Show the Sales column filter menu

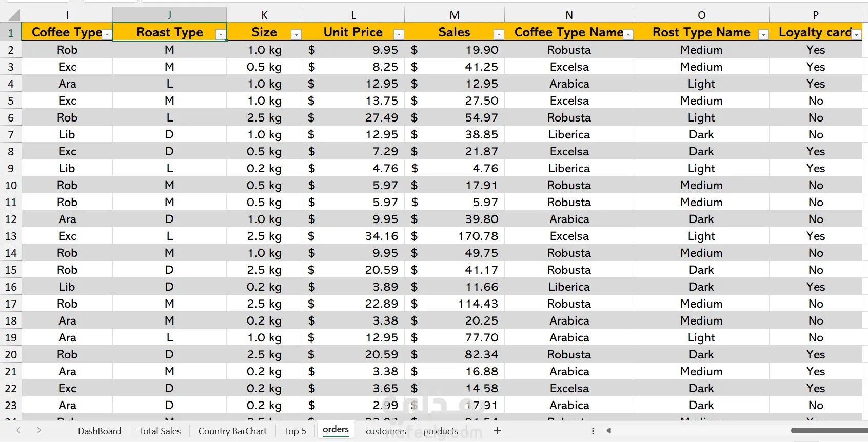[498, 34]
